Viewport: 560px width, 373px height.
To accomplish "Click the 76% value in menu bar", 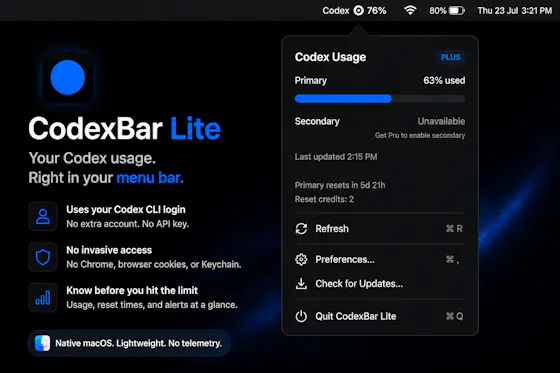I will pos(376,11).
